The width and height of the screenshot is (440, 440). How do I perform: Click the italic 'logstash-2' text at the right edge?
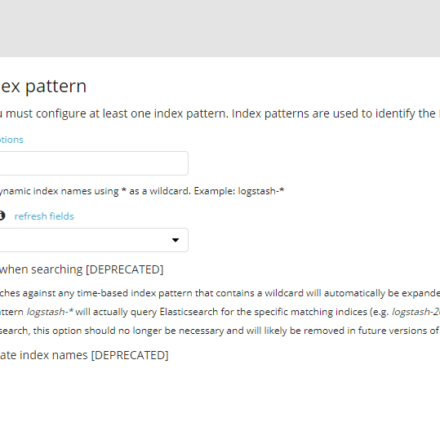tap(416, 312)
